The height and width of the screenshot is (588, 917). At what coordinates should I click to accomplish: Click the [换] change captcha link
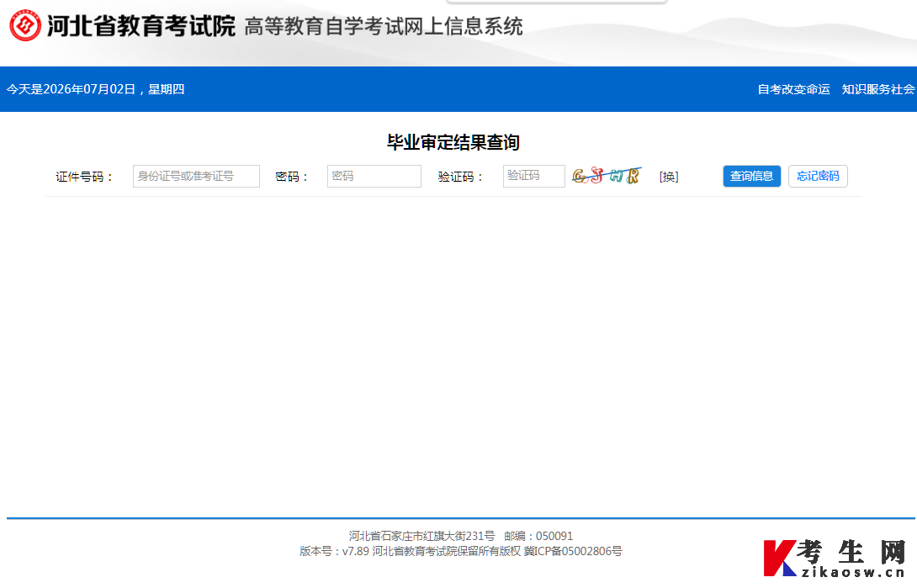click(669, 177)
